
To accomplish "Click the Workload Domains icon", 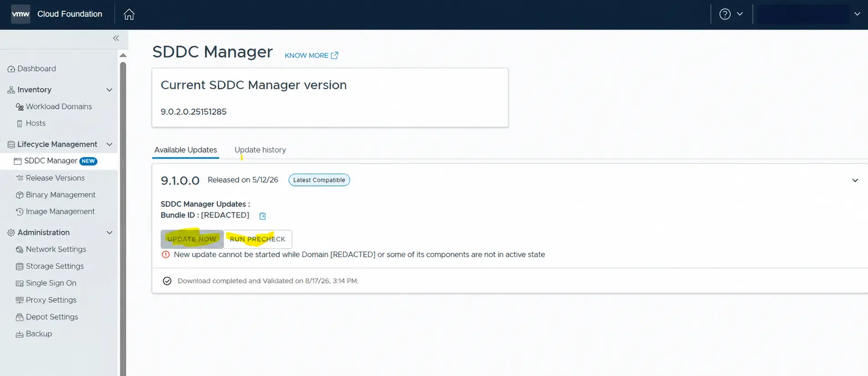I will [x=20, y=107].
